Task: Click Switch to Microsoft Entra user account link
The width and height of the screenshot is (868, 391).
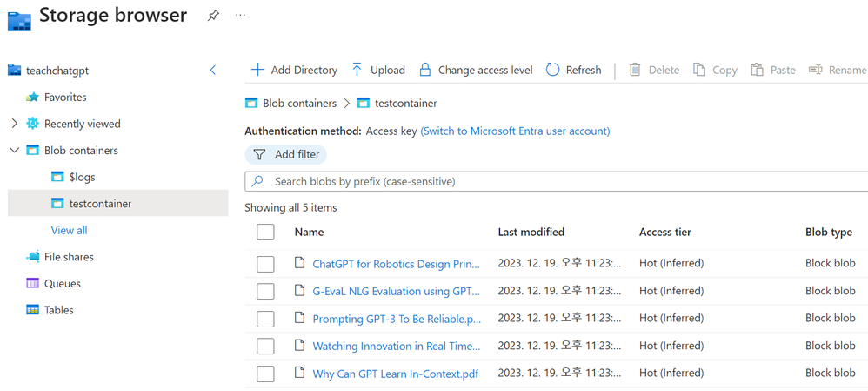Action: tap(515, 131)
